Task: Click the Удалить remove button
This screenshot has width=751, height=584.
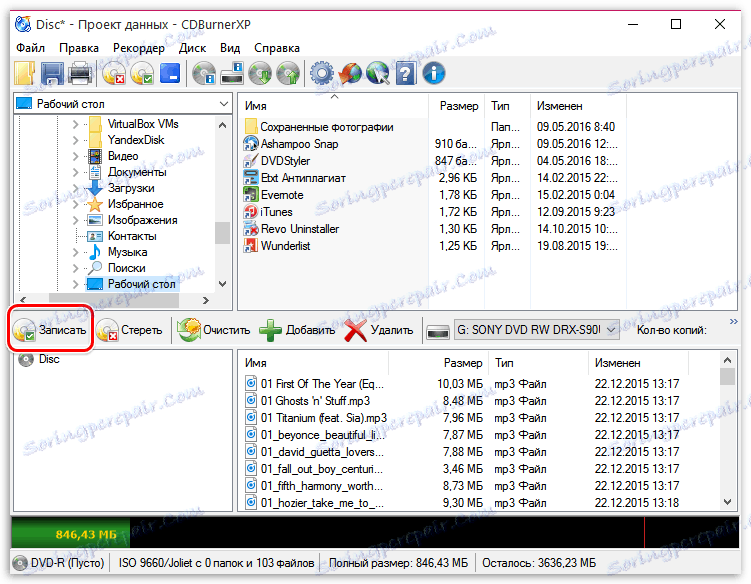Action: click(x=379, y=330)
